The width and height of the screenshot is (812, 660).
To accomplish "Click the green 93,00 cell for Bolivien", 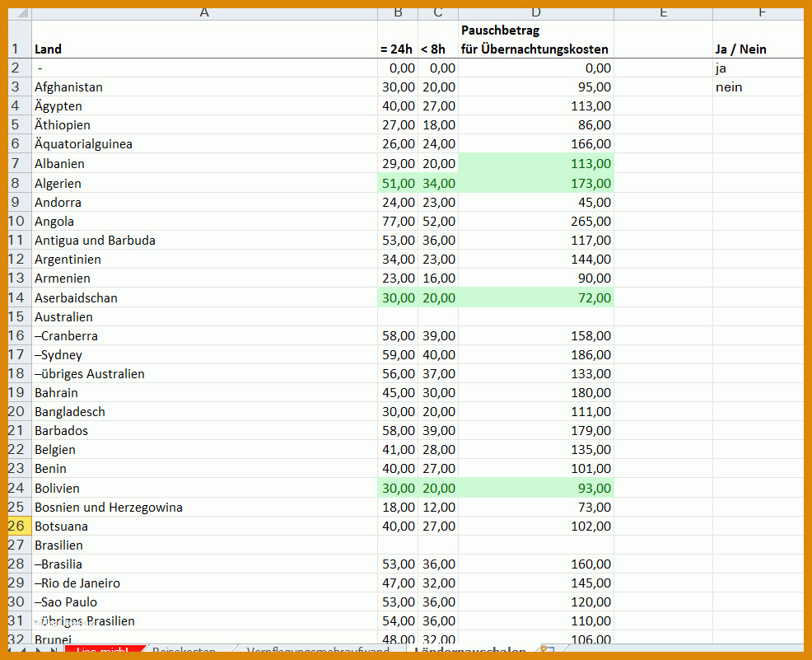I will click(536, 488).
